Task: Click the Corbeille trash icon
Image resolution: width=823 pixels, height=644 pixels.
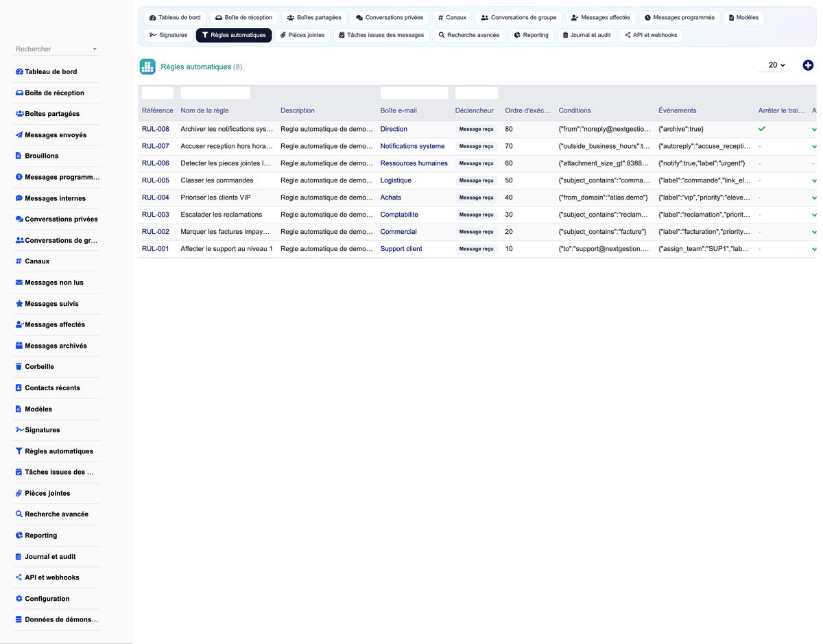Action: pos(19,367)
